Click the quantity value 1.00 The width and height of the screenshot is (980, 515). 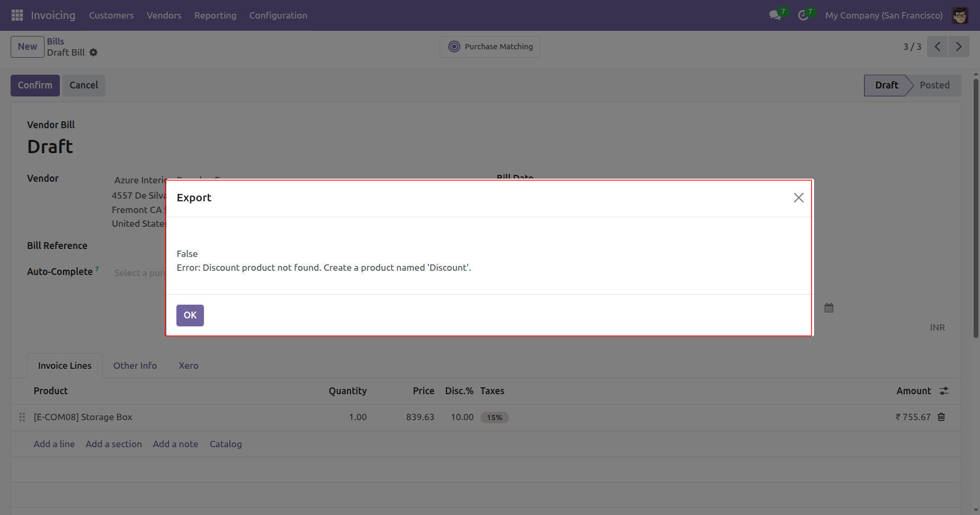(x=358, y=417)
